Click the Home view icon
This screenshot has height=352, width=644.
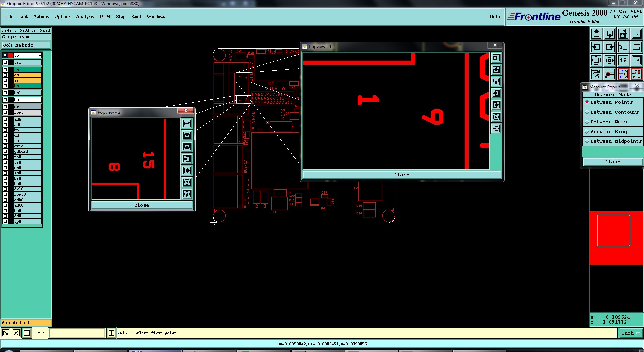pos(623,34)
